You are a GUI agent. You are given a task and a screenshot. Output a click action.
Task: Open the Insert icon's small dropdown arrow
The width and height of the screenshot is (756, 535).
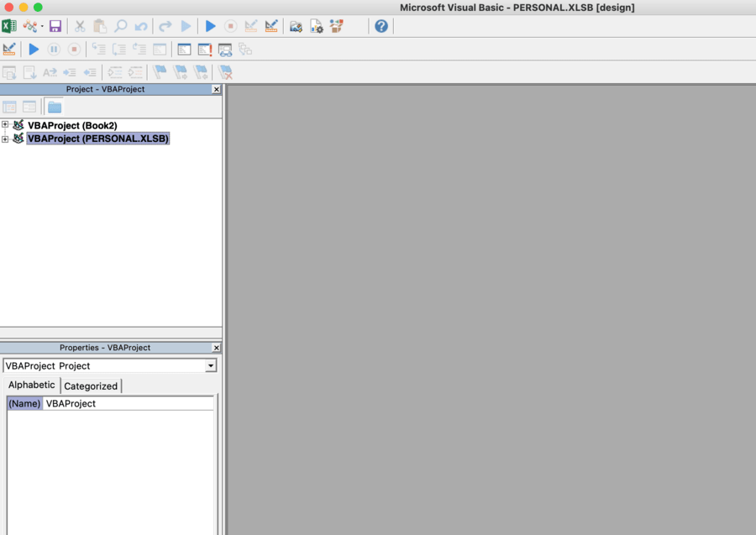pos(42,27)
